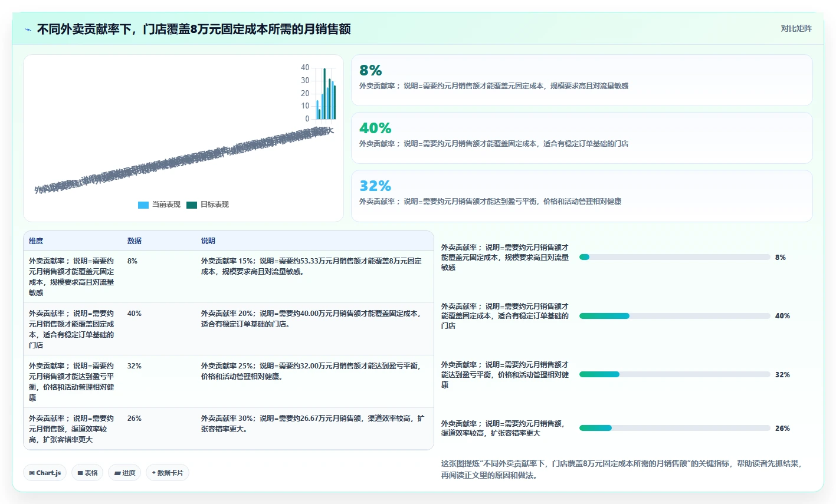Click the 进度 tag chip
The height and width of the screenshot is (504, 836).
coord(124,473)
